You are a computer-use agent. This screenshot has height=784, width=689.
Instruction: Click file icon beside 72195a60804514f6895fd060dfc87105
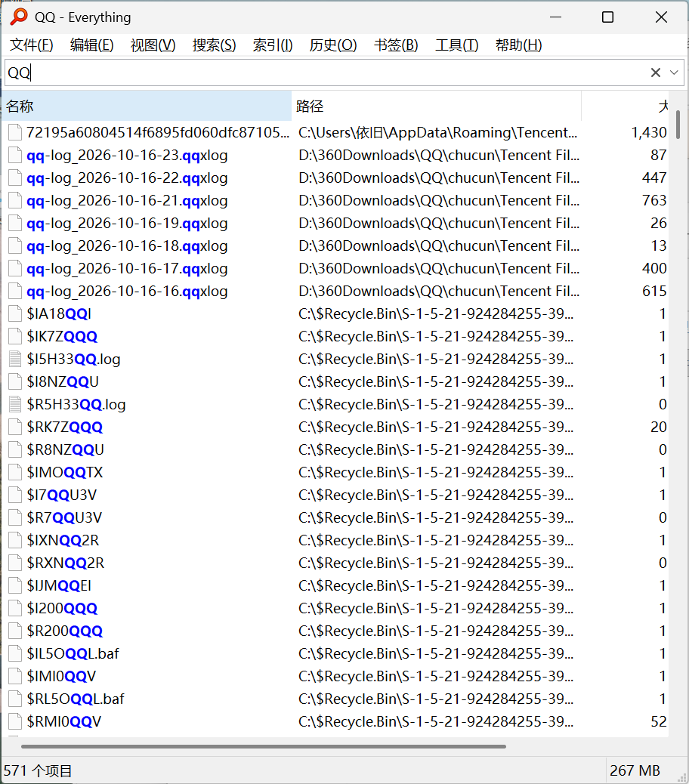pos(16,132)
